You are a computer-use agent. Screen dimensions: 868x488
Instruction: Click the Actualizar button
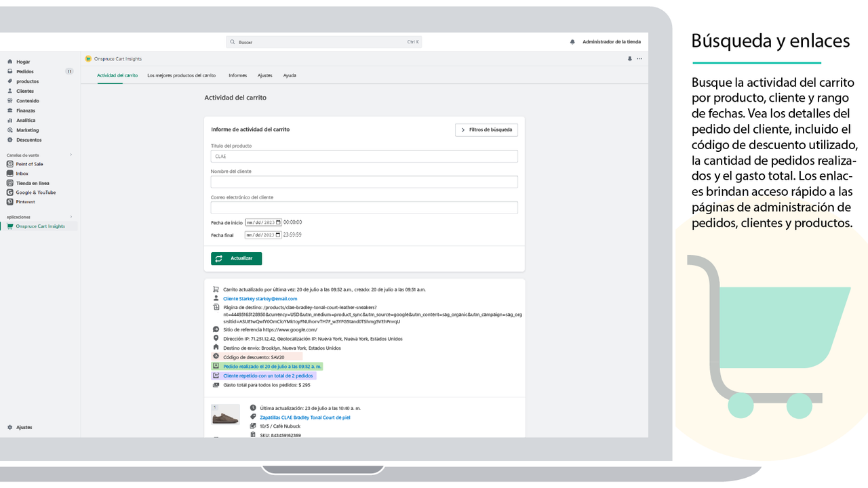tap(236, 258)
